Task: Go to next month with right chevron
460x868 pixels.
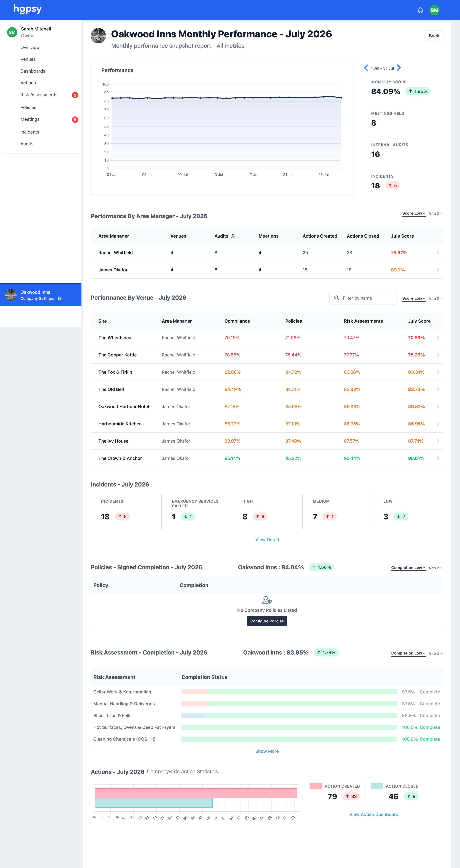Action: point(399,68)
